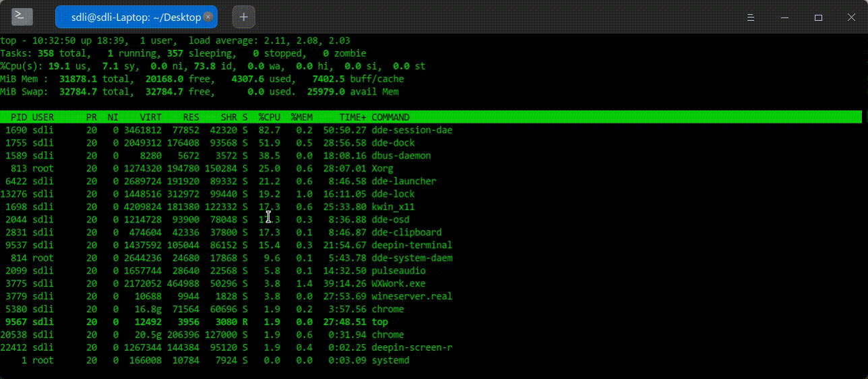Open a new terminal tab with plus button

(243, 17)
